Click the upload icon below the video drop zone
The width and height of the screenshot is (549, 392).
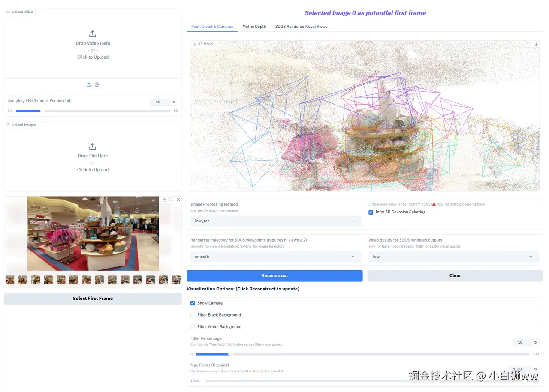pyautogui.click(x=89, y=84)
